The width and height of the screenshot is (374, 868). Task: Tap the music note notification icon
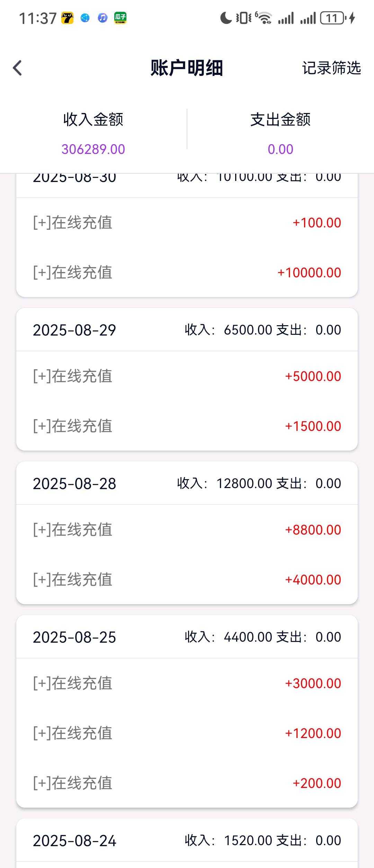(x=103, y=18)
